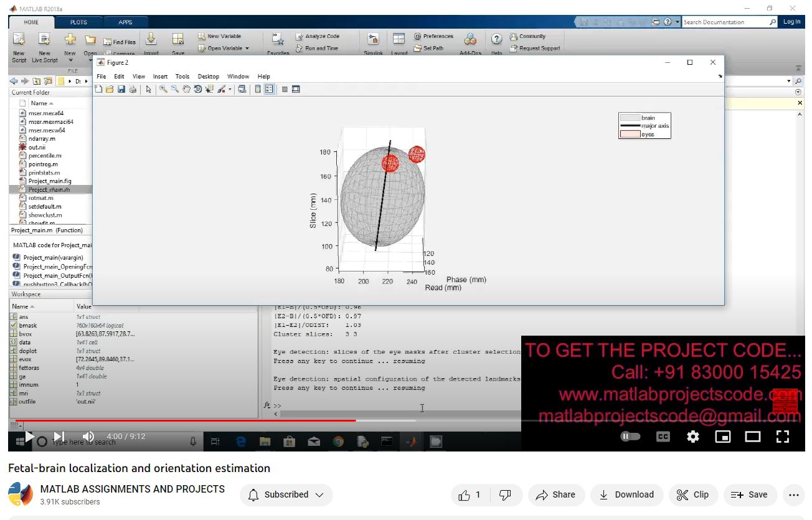This screenshot has width=812, height=520.
Task: Click the Search Documentation input field
Action: click(x=724, y=22)
